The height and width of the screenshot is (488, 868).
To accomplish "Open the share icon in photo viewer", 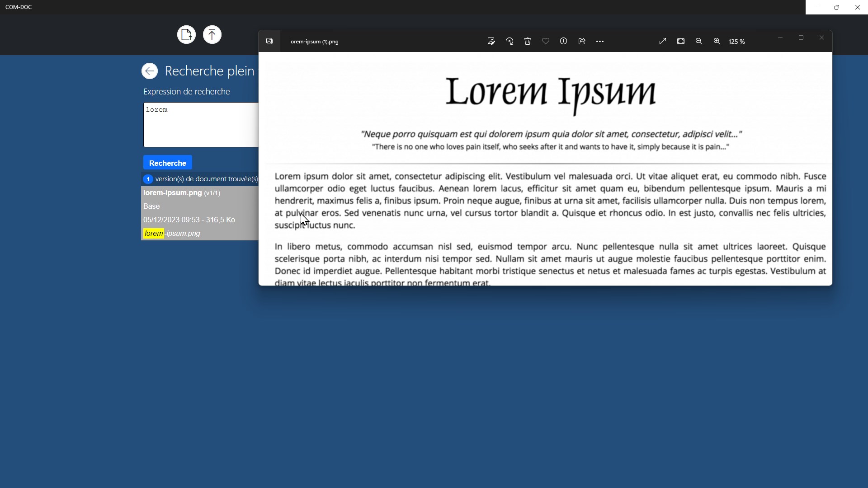I will (582, 41).
